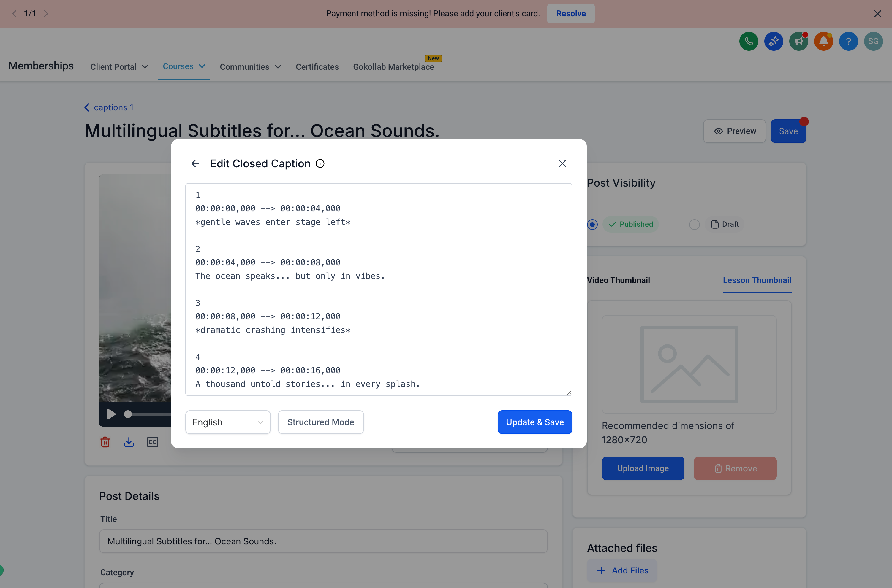892x588 pixels.
Task: Click the blue help question mark icon
Action: (848, 41)
